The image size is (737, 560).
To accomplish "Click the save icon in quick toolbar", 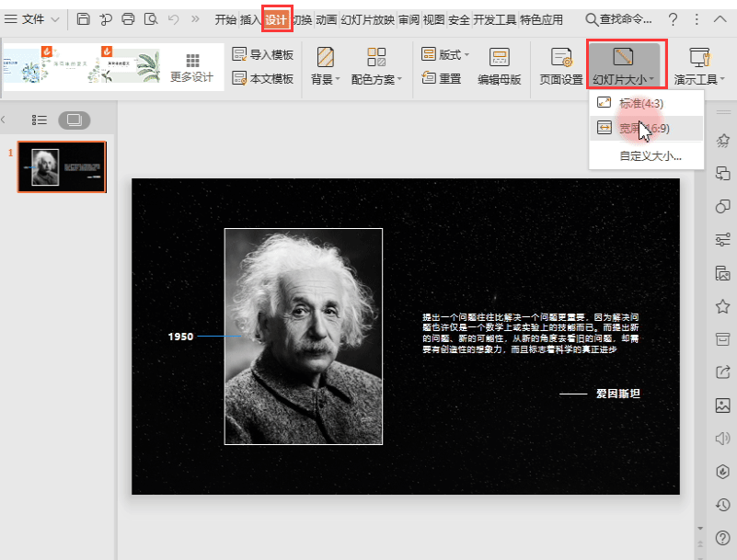I will pyautogui.click(x=84, y=19).
